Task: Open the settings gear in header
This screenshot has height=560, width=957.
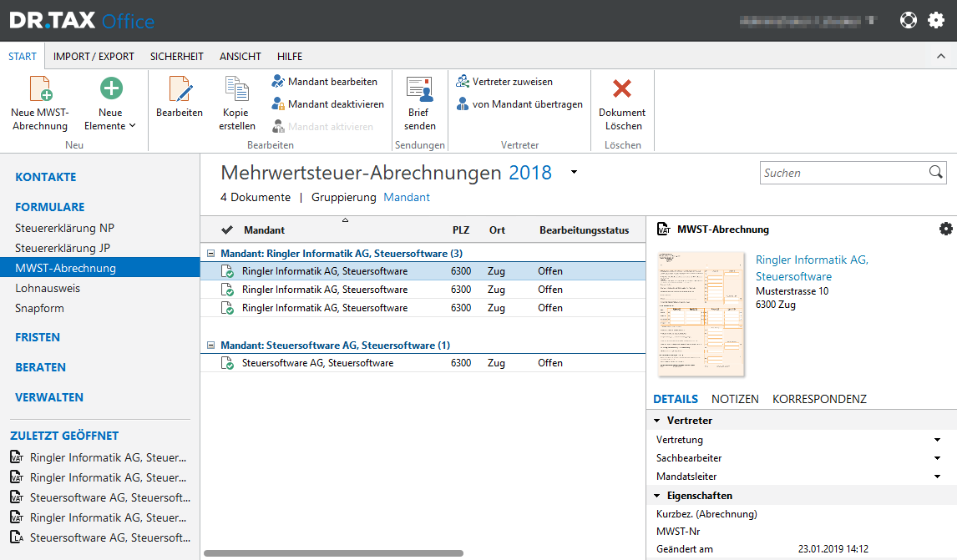Action: pyautogui.click(x=936, y=21)
